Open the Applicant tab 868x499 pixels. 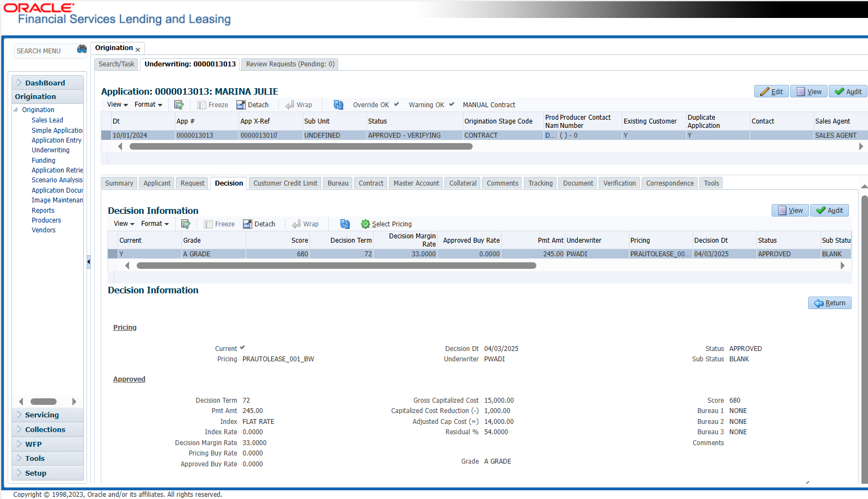(x=157, y=183)
